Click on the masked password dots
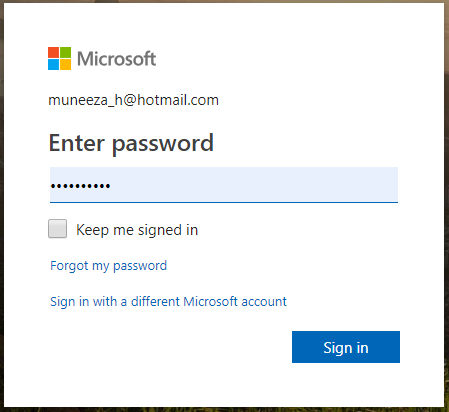This screenshot has height=412, width=449. [80, 186]
